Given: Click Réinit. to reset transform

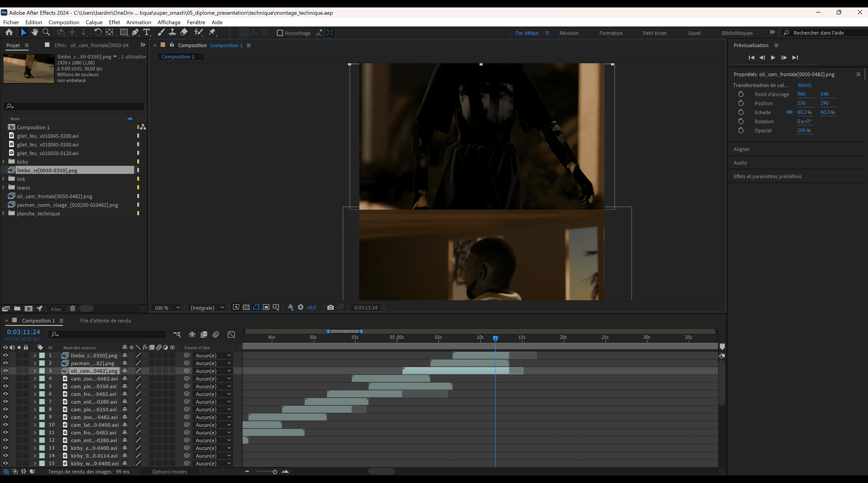Looking at the screenshot, I should (805, 85).
